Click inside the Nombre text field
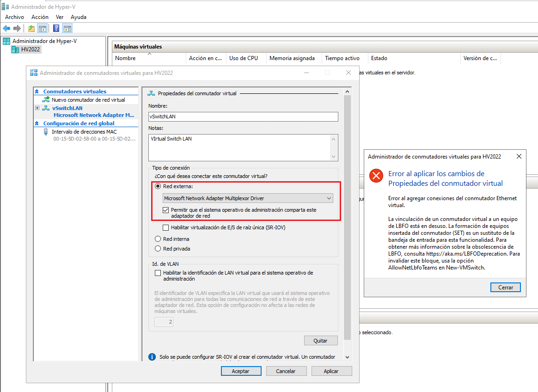 click(x=240, y=116)
